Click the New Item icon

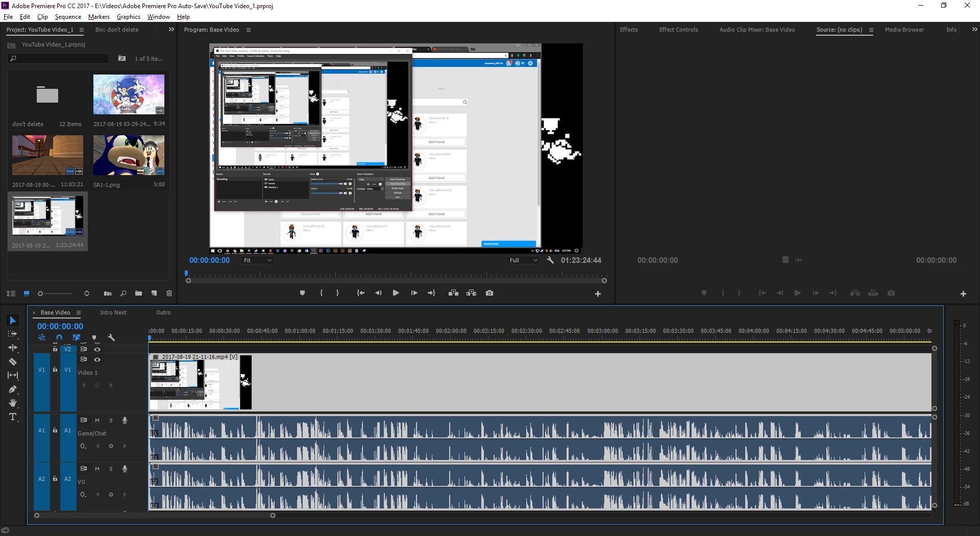click(154, 294)
